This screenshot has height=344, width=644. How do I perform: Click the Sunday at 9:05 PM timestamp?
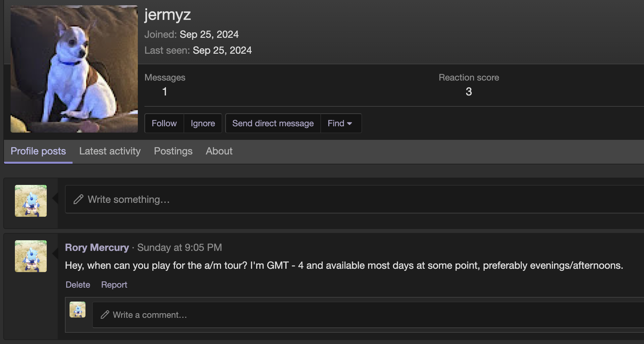pyautogui.click(x=180, y=248)
